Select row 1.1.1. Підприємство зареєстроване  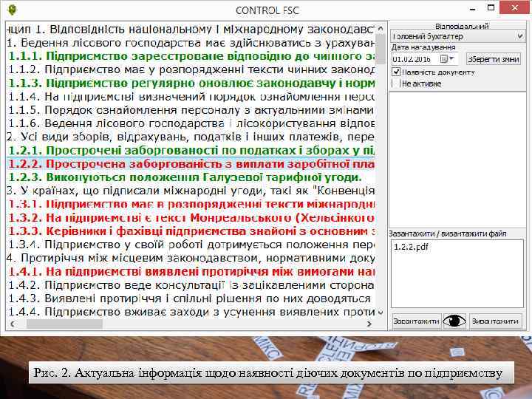tap(191, 56)
